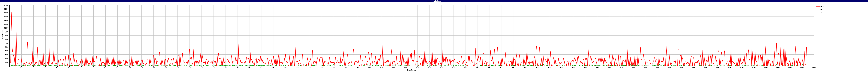Click the 2000 x-axis tick label
This screenshot has width=868, height=73.
(249, 68)
